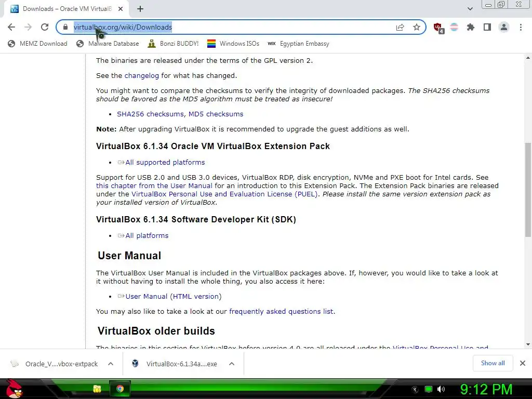Click the 9:12 PM taskbar clock
Screen dimensions: 532x399
pos(486,390)
